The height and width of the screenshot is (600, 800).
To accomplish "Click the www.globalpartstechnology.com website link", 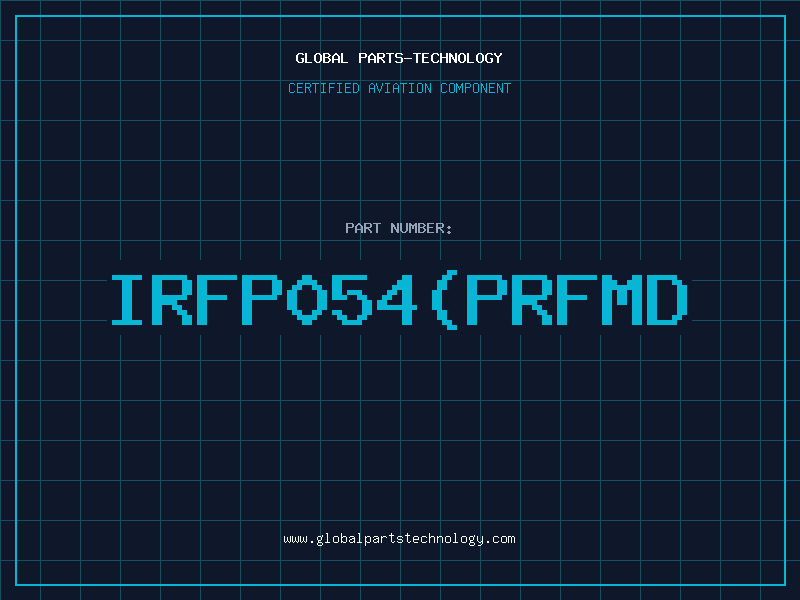I will [x=399, y=539].
